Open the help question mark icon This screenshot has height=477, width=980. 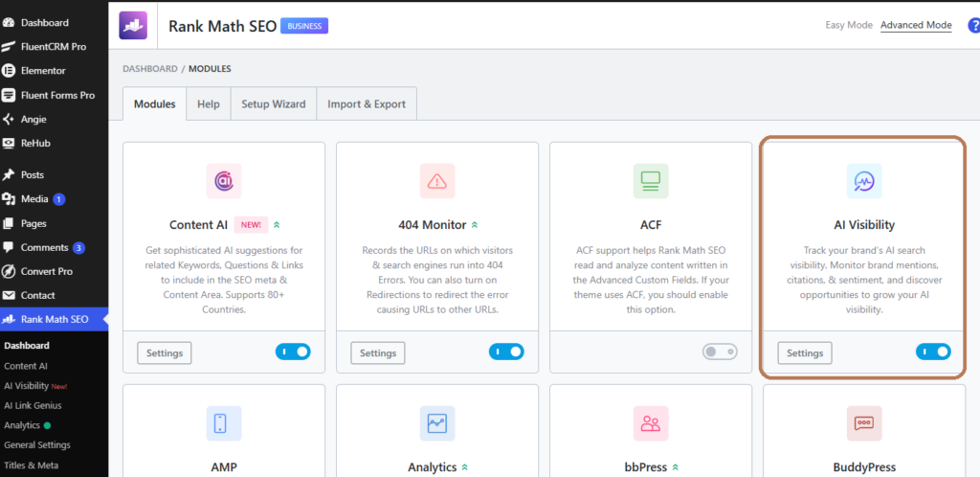click(973, 26)
